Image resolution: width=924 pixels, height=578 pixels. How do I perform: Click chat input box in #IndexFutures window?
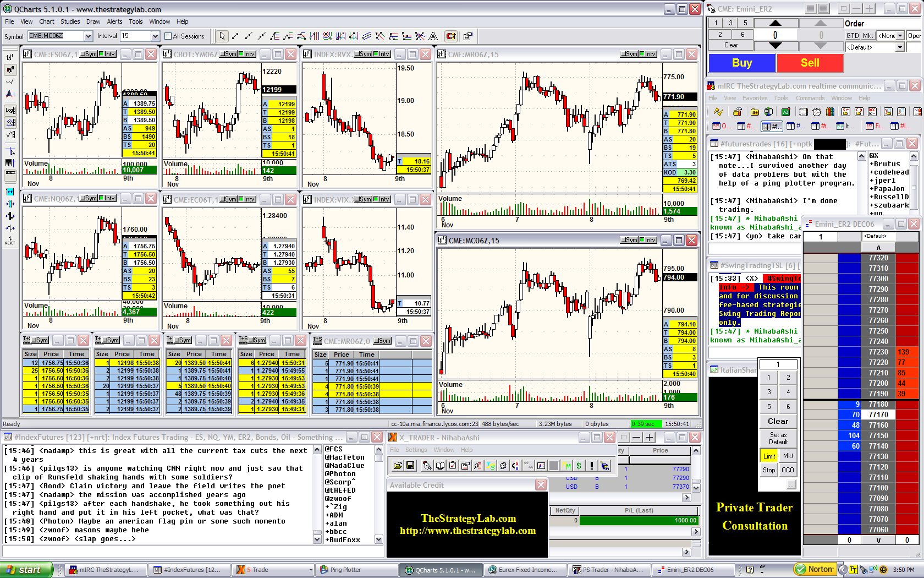click(194, 552)
